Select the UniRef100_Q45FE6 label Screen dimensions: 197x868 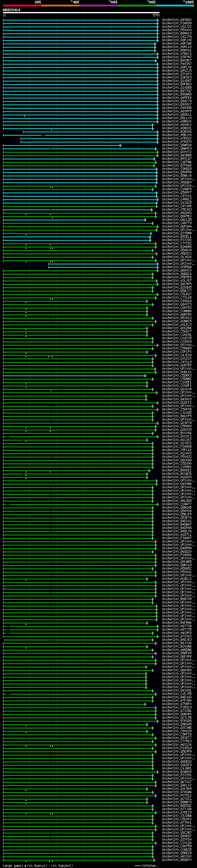coord(176,98)
